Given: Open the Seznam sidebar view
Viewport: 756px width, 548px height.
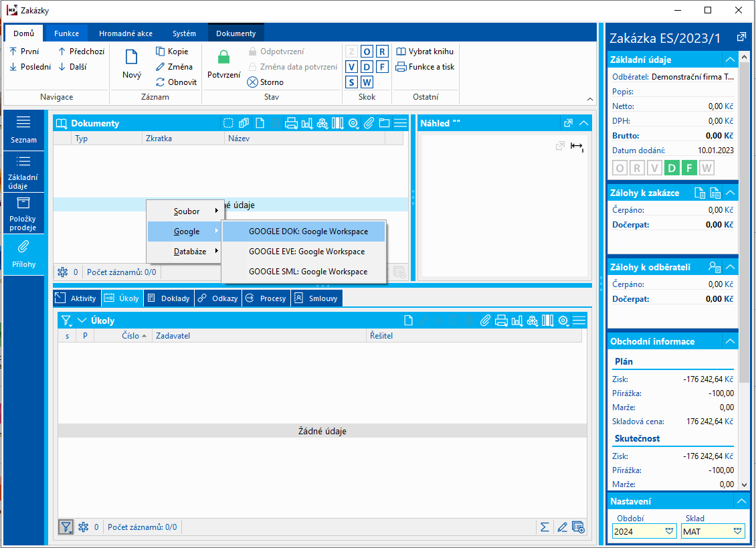Looking at the screenshot, I should click(x=23, y=130).
